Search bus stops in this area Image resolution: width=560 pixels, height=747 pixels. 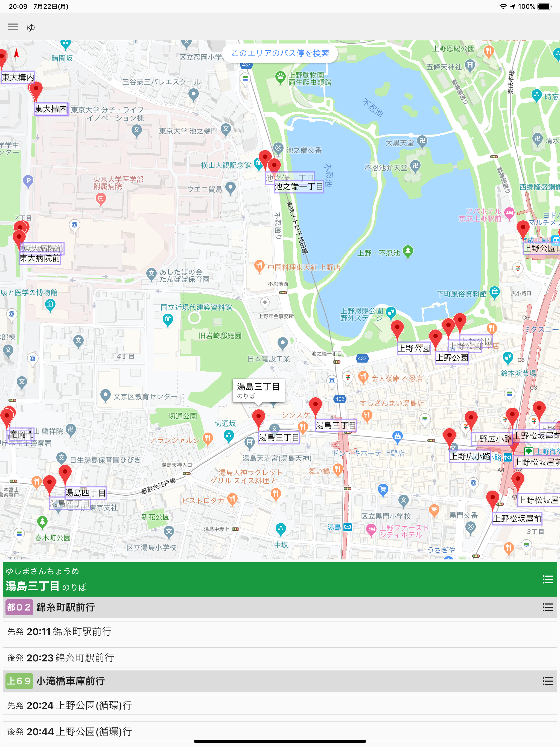tap(280, 53)
